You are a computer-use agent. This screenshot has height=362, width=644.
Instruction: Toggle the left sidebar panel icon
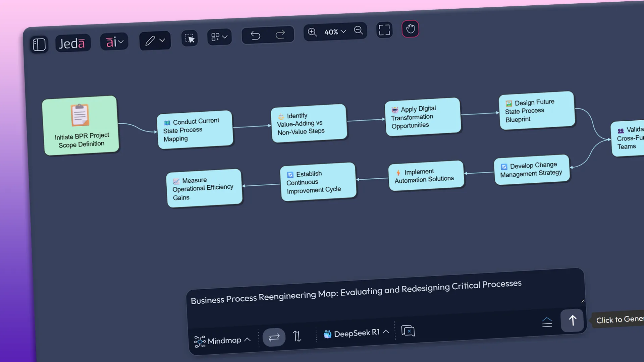(x=39, y=44)
